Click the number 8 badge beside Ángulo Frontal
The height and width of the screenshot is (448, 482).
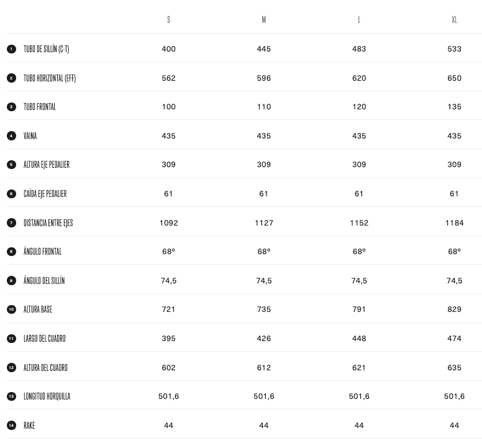11,252
